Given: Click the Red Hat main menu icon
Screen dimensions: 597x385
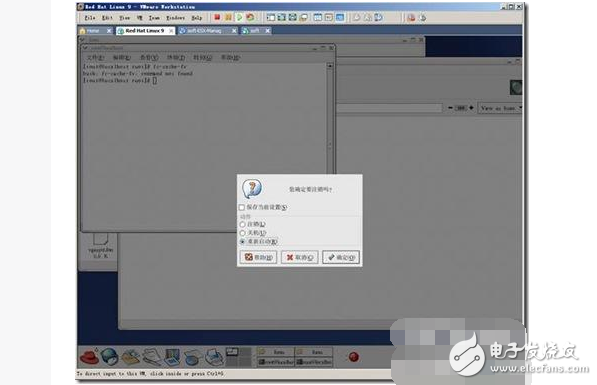Looking at the screenshot, I should [x=89, y=357].
